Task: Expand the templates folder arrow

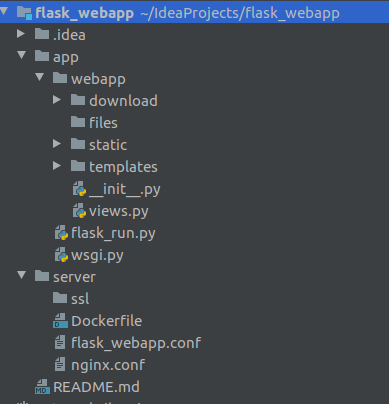Action: tap(57, 165)
